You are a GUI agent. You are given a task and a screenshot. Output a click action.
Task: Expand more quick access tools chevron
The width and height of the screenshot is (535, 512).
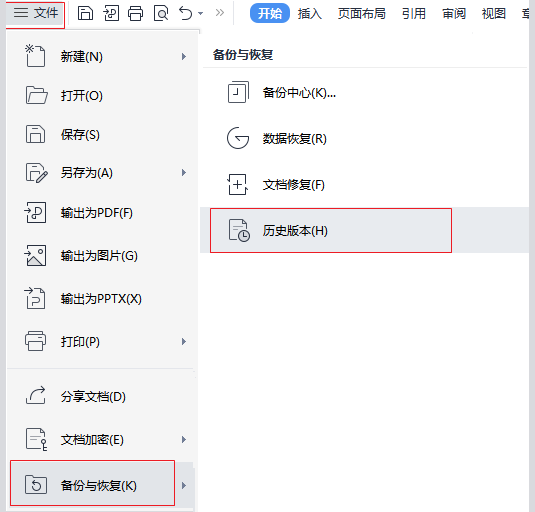(x=220, y=13)
